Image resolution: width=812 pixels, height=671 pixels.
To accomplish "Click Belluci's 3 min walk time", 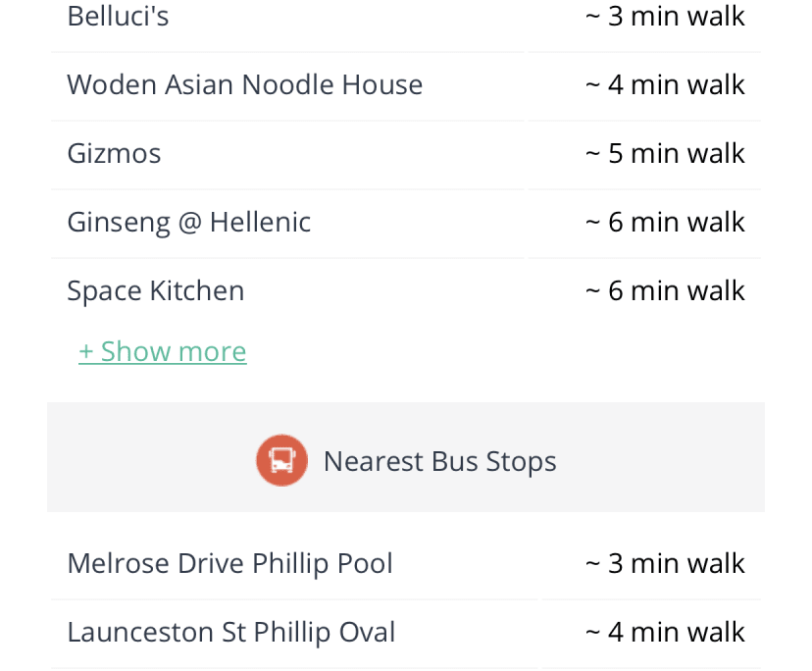I will click(x=665, y=16).
